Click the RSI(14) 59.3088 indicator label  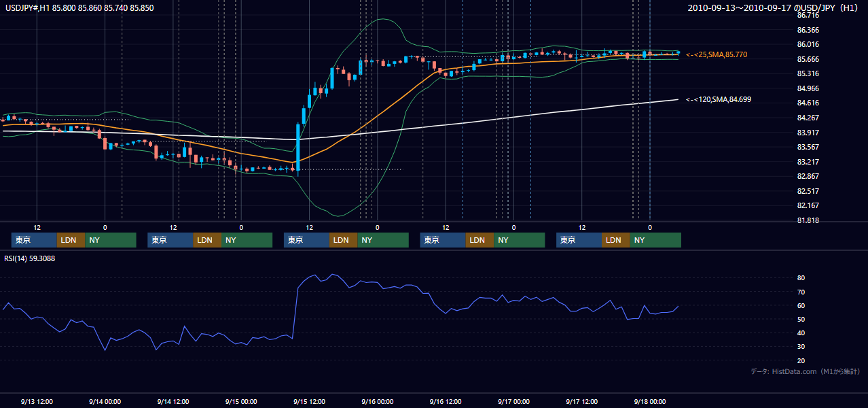[30, 258]
